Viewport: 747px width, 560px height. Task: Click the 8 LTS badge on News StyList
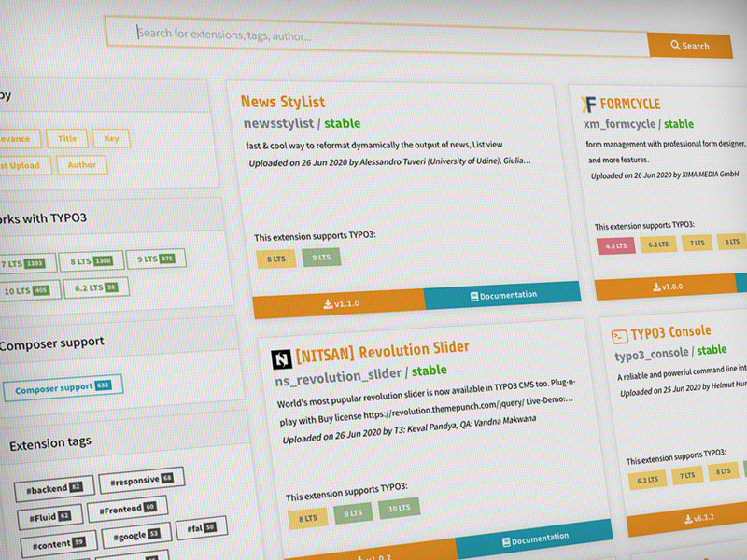275,259
